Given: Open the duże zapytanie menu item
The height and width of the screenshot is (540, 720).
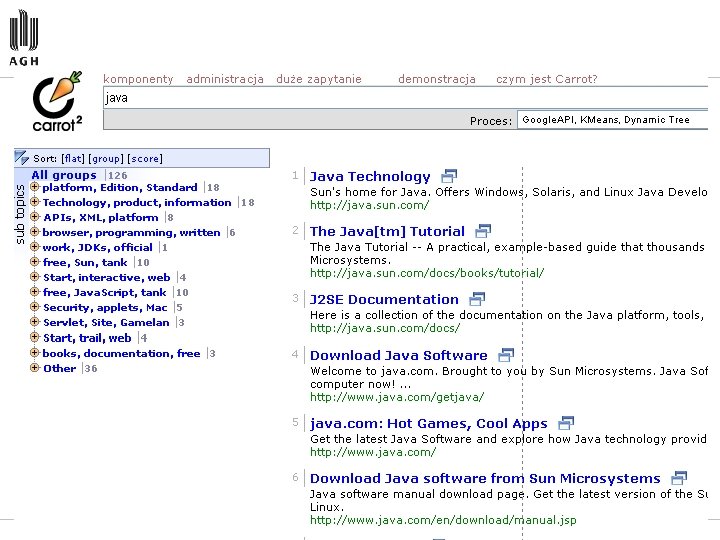Looking at the screenshot, I should tap(319, 79).
